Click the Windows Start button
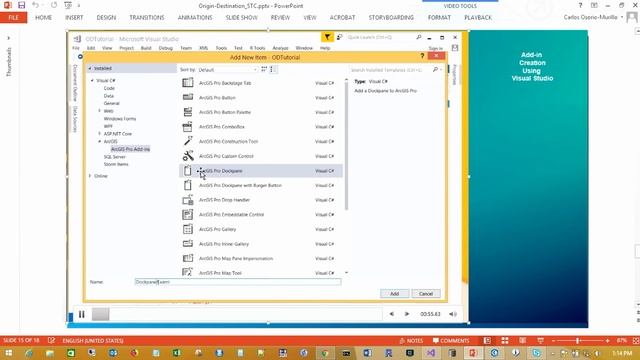Image resolution: width=640 pixels, height=360 pixels. point(8,353)
